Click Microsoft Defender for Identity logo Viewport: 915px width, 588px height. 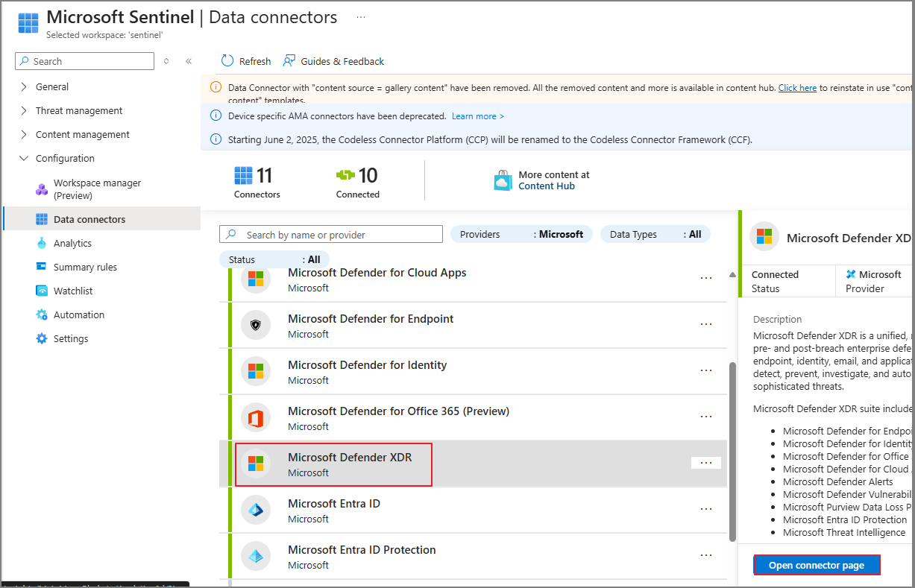click(256, 371)
